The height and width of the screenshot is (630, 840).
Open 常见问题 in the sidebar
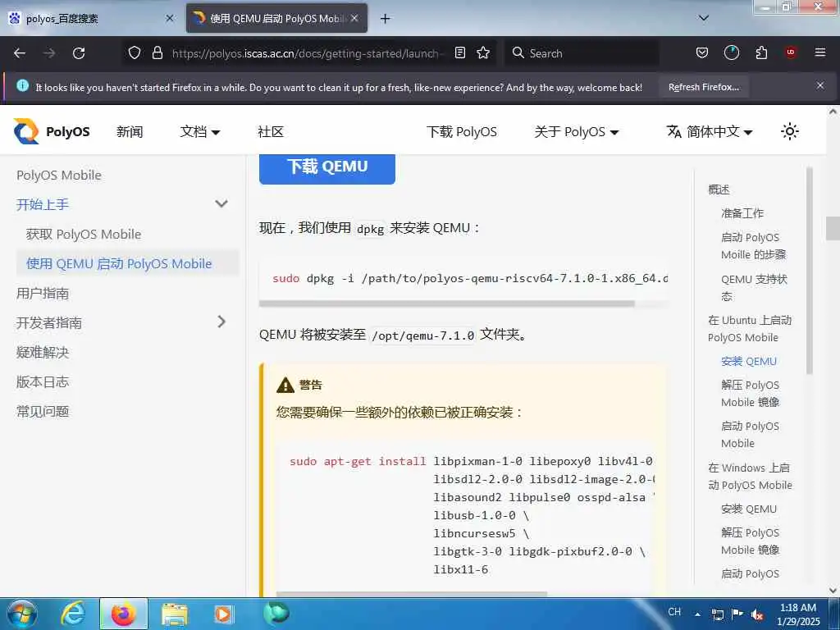tap(43, 411)
